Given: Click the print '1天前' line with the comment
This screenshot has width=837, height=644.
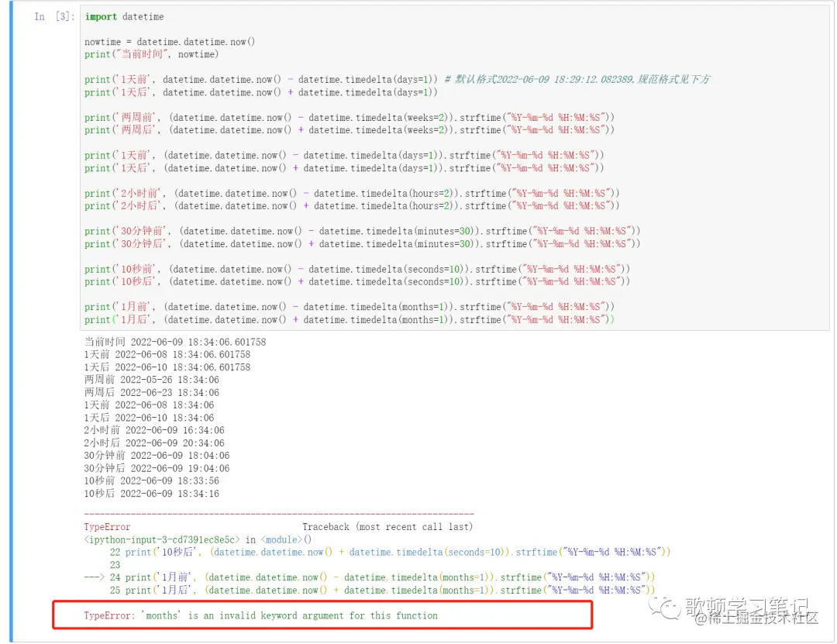Looking at the screenshot, I should coord(397,80).
